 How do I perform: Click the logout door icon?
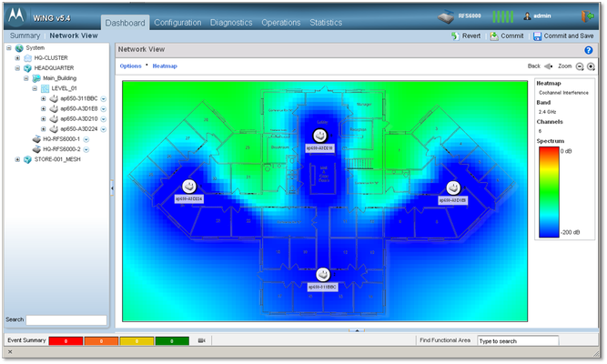[587, 15]
